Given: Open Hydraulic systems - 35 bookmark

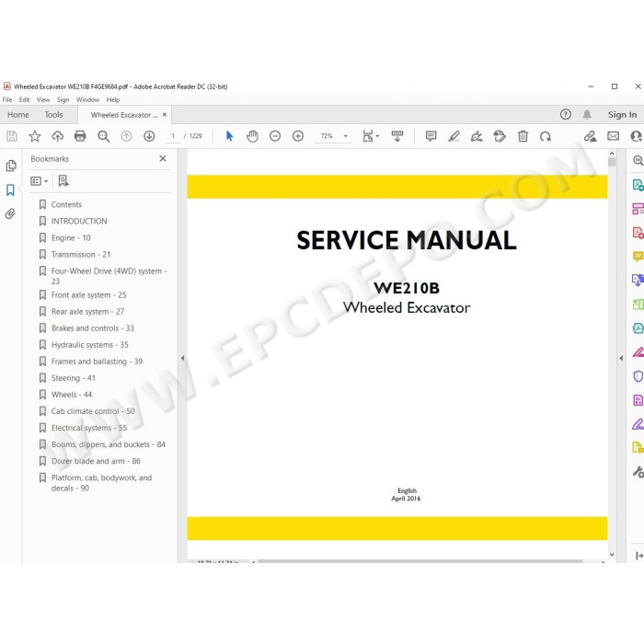Looking at the screenshot, I should 89,345.
